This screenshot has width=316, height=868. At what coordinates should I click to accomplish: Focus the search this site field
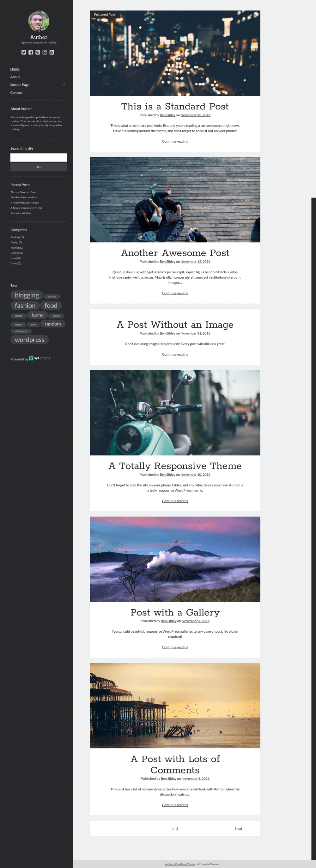tap(39, 157)
